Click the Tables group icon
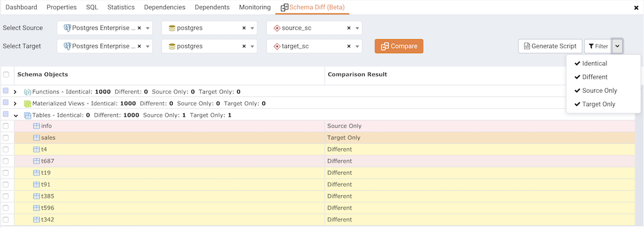 [28, 115]
